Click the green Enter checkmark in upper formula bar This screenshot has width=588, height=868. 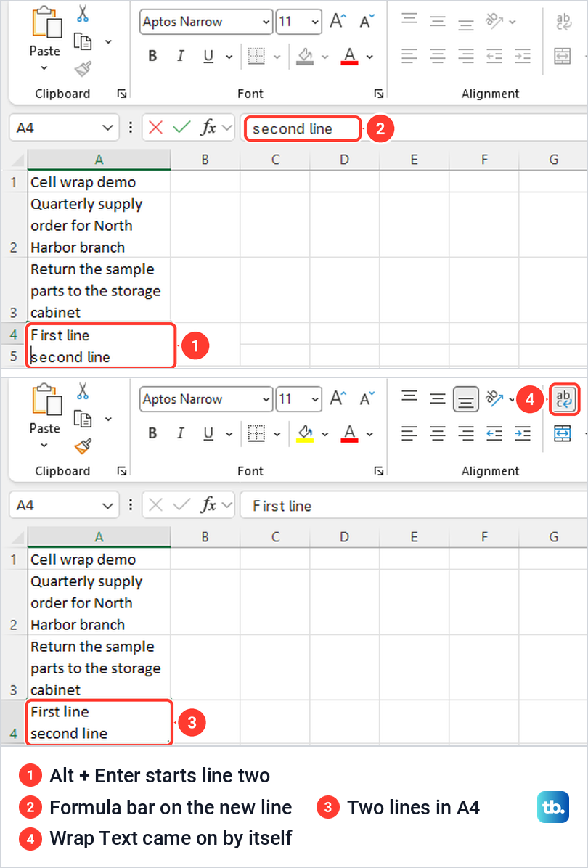coord(181,128)
